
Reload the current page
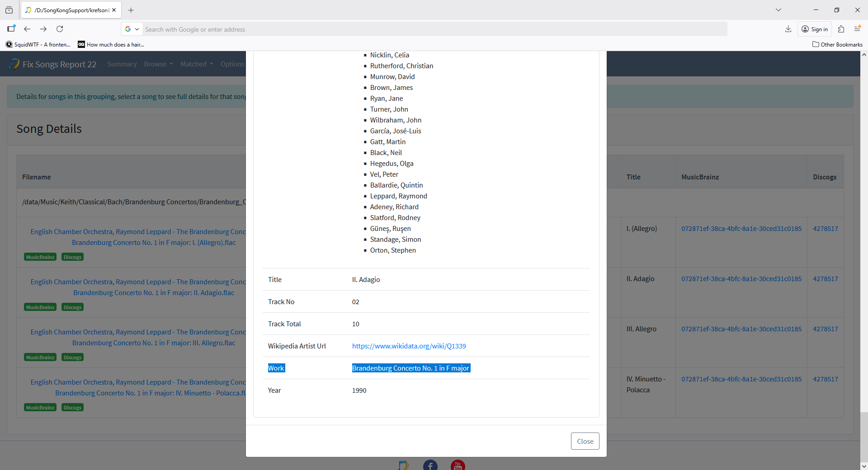(x=60, y=29)
